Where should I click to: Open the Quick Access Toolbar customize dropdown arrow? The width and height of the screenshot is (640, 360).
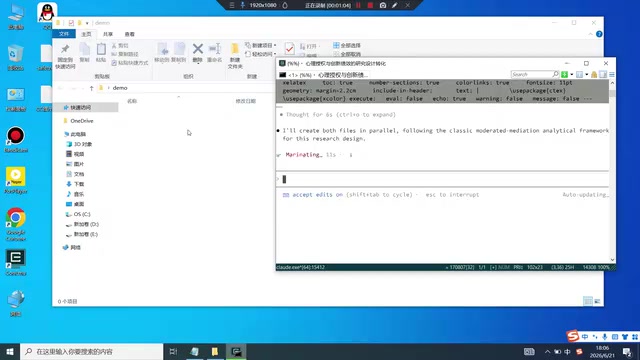[x=87, y=23]
